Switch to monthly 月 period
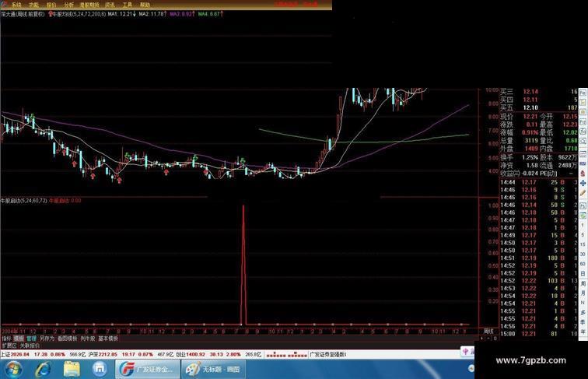Image resolution: width=588 pixels, height=379 pixels. (583, 293)
